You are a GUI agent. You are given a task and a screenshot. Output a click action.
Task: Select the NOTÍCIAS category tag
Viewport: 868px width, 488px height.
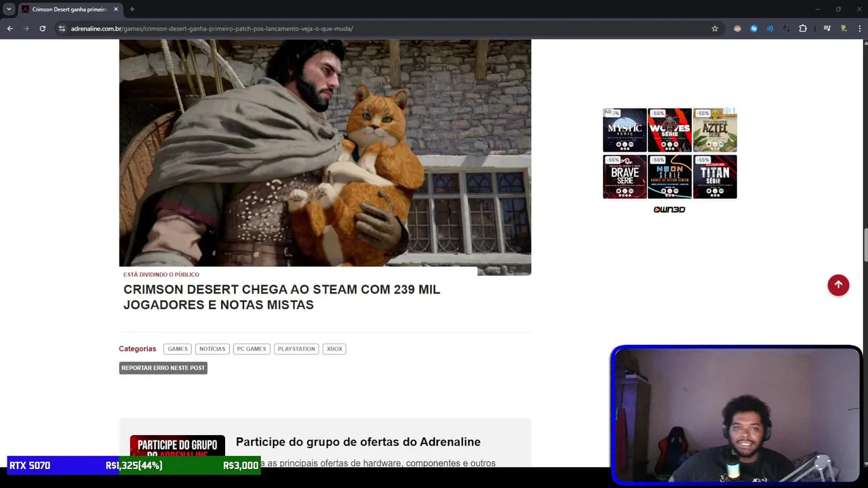point(212,348)
